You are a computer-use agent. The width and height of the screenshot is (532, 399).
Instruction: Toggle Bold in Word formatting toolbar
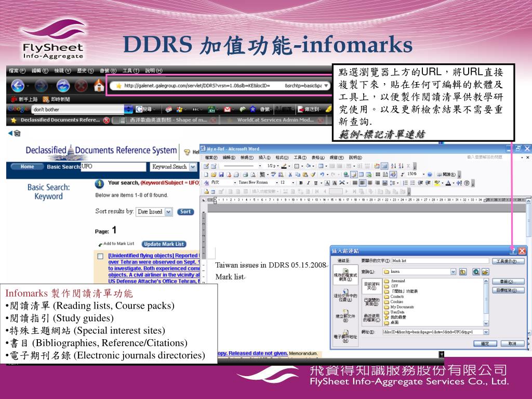pyautogui.click(x=301, y=183)
